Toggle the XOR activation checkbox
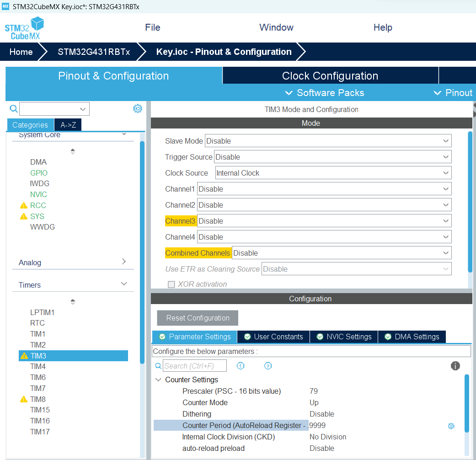The image size is (476, 460). (171, 284)
